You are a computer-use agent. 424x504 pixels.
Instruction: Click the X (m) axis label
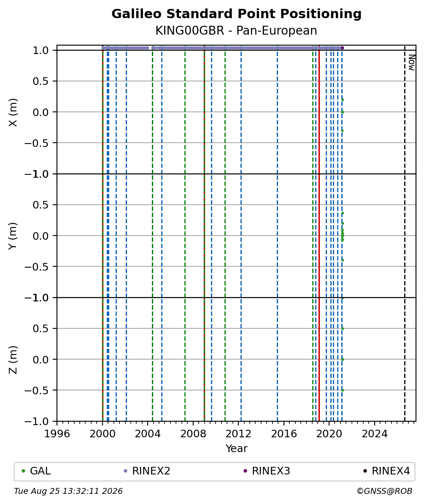[x=13, y=113]
